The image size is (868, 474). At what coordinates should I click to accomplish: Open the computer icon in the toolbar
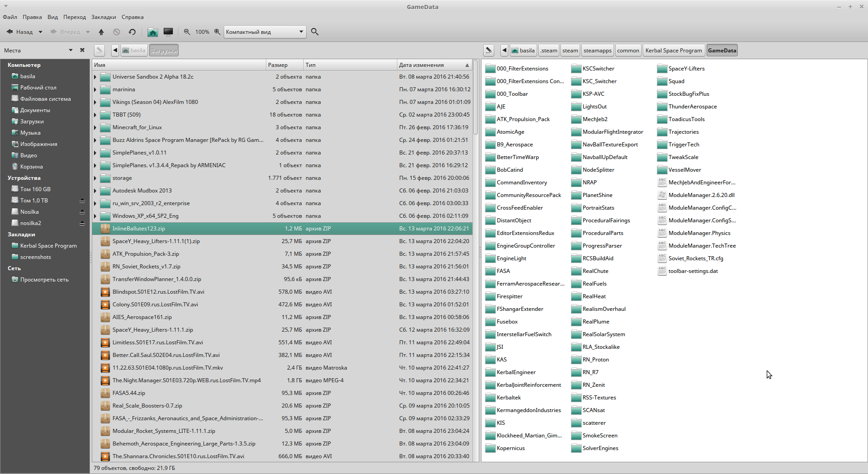pos(168,32)
